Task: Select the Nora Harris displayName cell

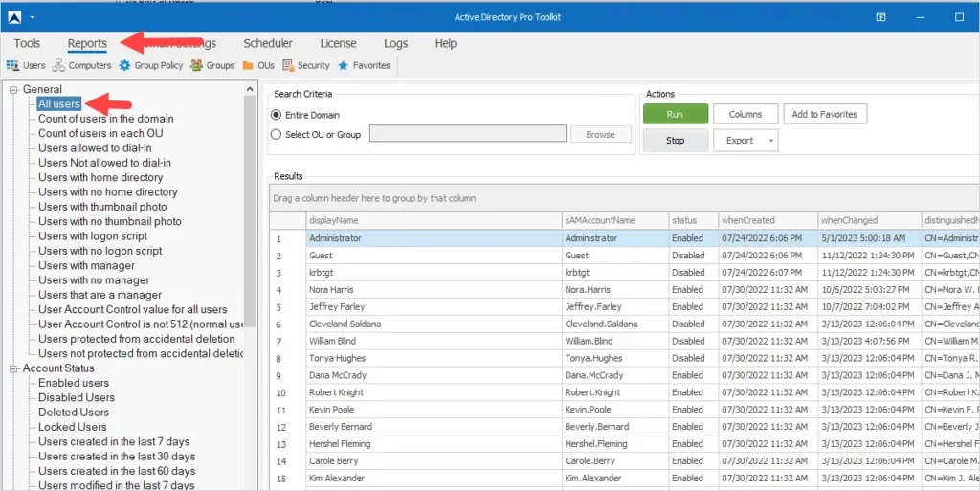Action: point(434,289)
